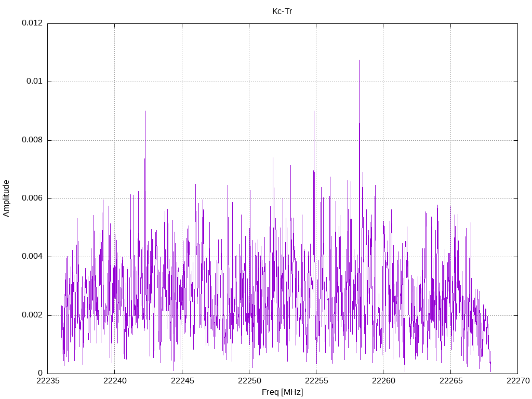Click the x-axis tick value 22265
Image resolution: width=532 pixels, height=399 pixels.
pos(451,381)
